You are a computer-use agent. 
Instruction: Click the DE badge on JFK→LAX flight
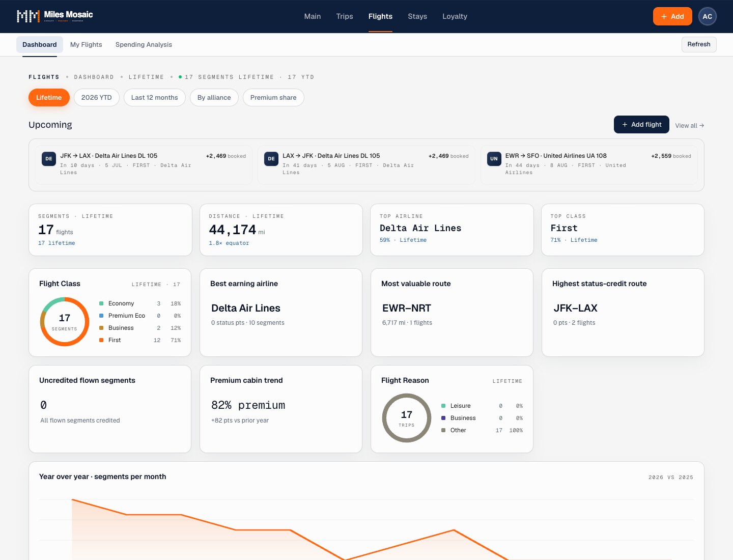tap(49, 159)
